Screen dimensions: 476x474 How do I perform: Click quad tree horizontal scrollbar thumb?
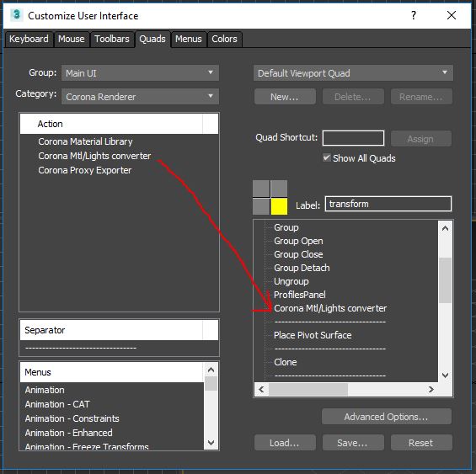click(x=308, y=389)
